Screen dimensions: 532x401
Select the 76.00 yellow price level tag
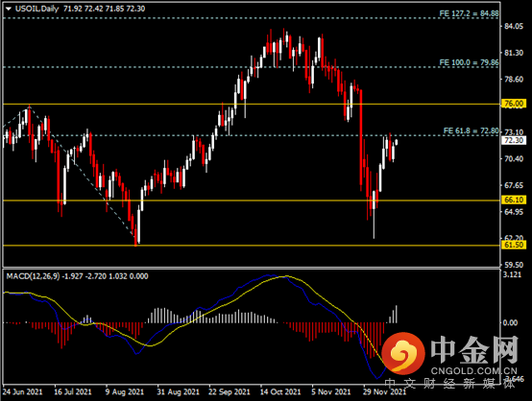(514, 104)
